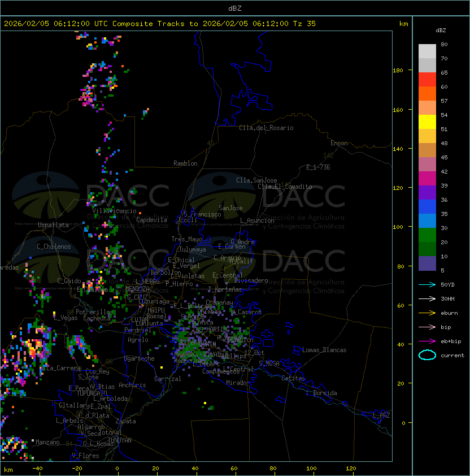Click the Ramblon label on map
This screenshot has width=470, height=476.
click(x=185, y=163)
